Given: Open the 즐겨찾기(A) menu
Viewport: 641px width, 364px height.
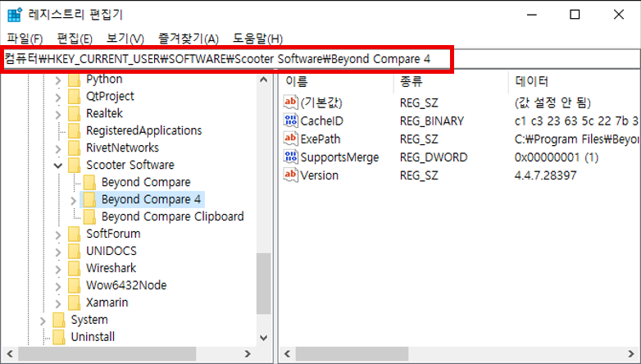Looking at the screenshot, I should coord(189,39).
